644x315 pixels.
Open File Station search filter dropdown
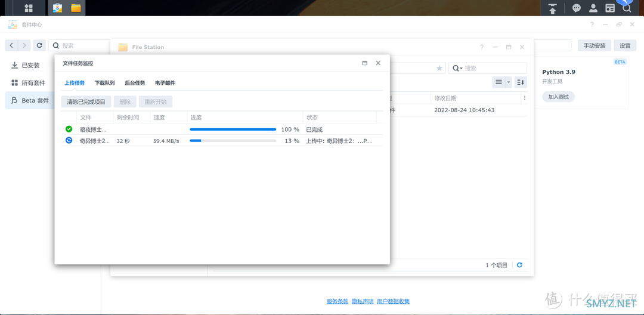pyautogui.click(x=457, y=68)
